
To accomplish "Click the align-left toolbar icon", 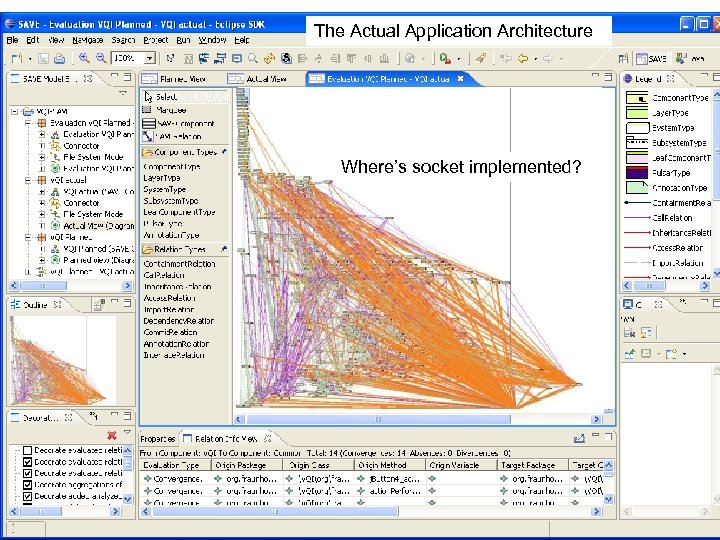I will pos(302,58).
